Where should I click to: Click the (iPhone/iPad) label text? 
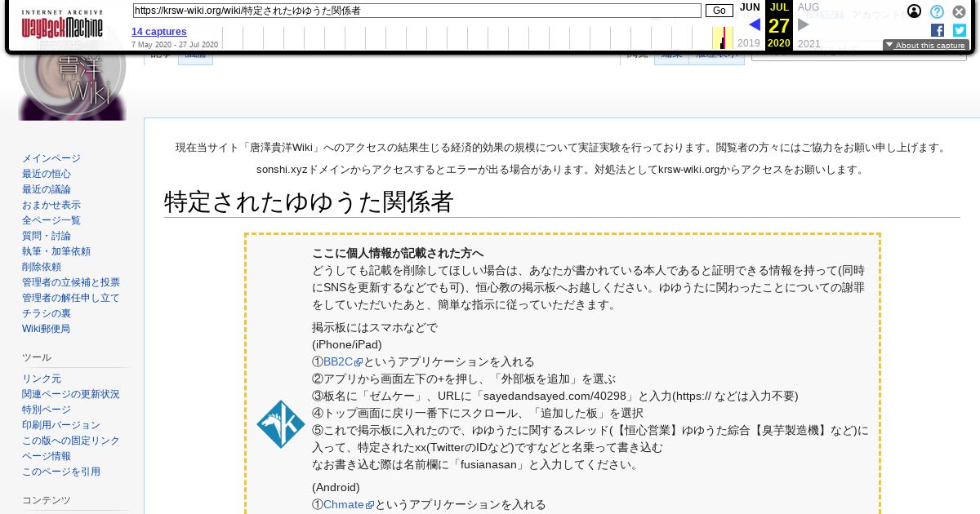tap(347, 344)
